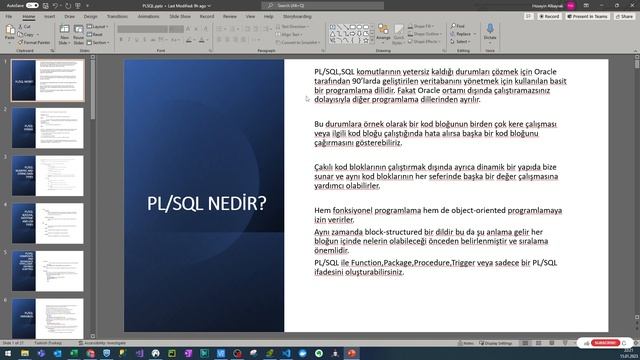The image size is (640, 360).
Task: Open Visual Studio Code from taskbar
Action: coord(286,353)
